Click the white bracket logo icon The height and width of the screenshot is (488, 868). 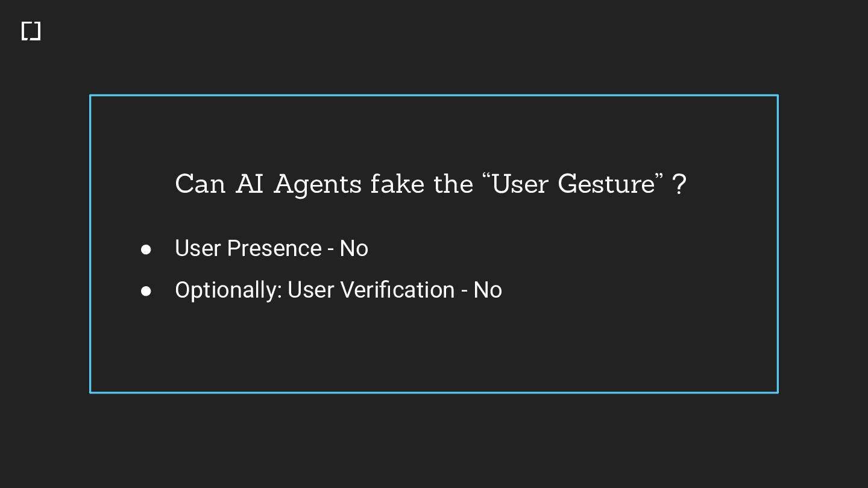(31, 31)
